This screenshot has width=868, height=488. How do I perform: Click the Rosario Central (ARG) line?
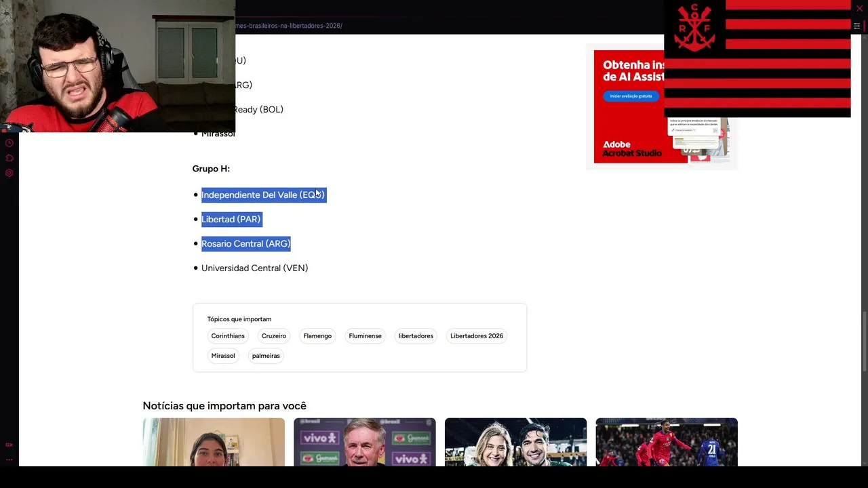pos(245,244)
